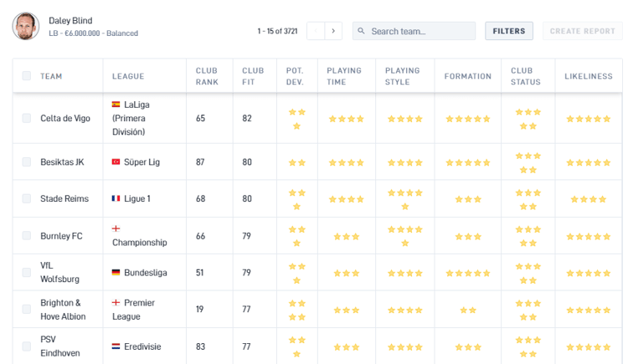Sort table by Club Fit header
The height and width of the screenshot is (364, 628).
tap(252, 76)
